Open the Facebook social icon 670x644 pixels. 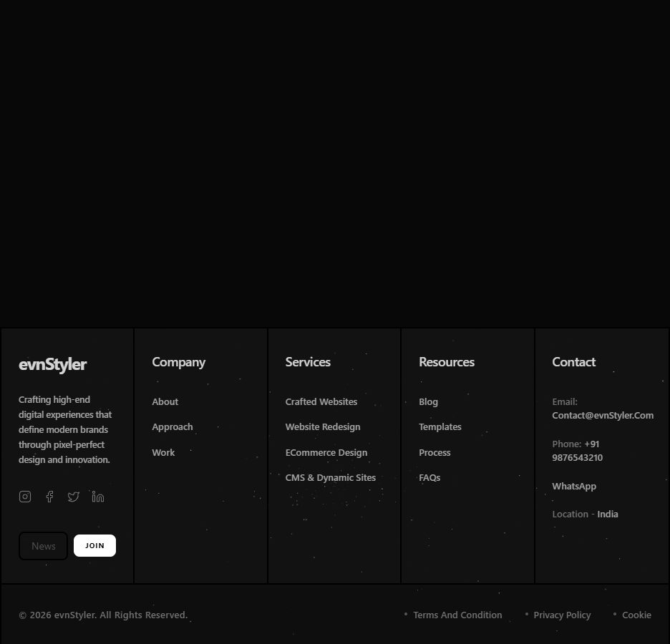(49, 497)
